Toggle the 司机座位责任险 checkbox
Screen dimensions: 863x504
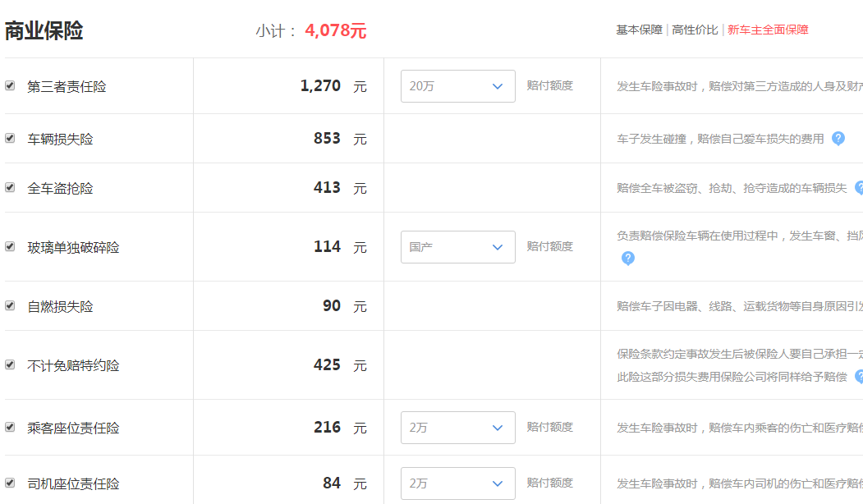coord(10,483)
